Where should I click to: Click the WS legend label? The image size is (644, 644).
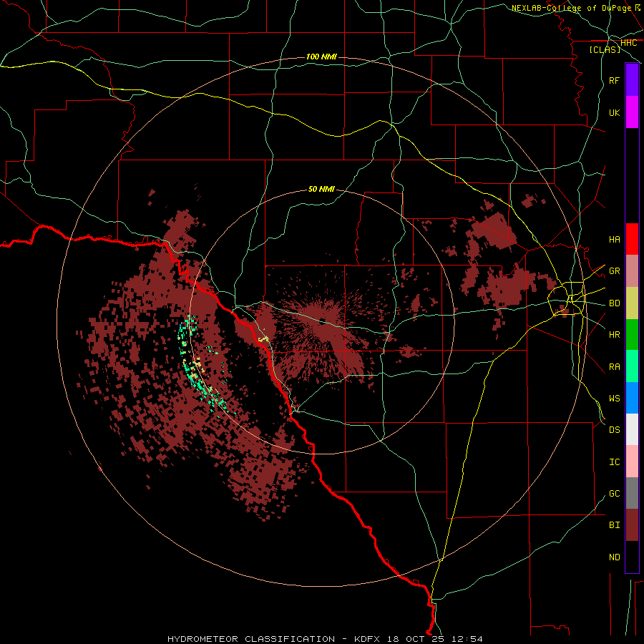[614, 398]
